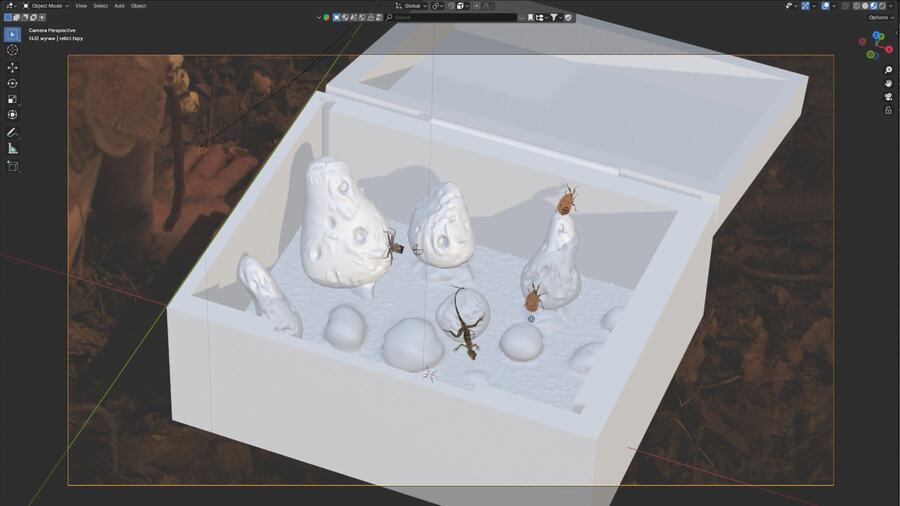Image resolution: width=900 pixels, height=506 pixels.
Task: Open the View menu
Action: pos(81,6)
